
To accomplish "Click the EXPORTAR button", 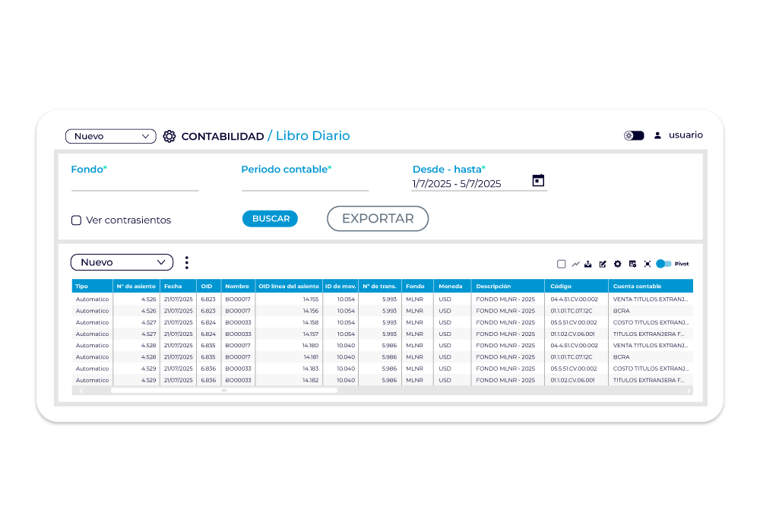I will 378,219.
